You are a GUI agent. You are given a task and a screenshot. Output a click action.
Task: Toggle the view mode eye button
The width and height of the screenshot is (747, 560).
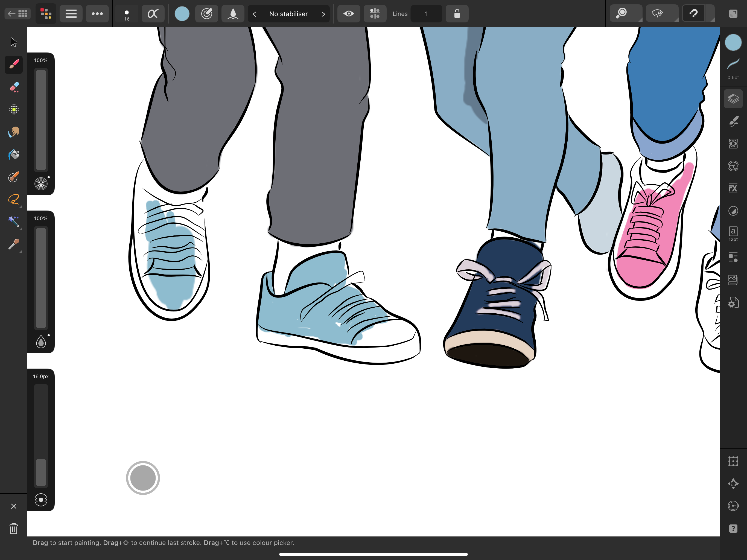(657, 14)
